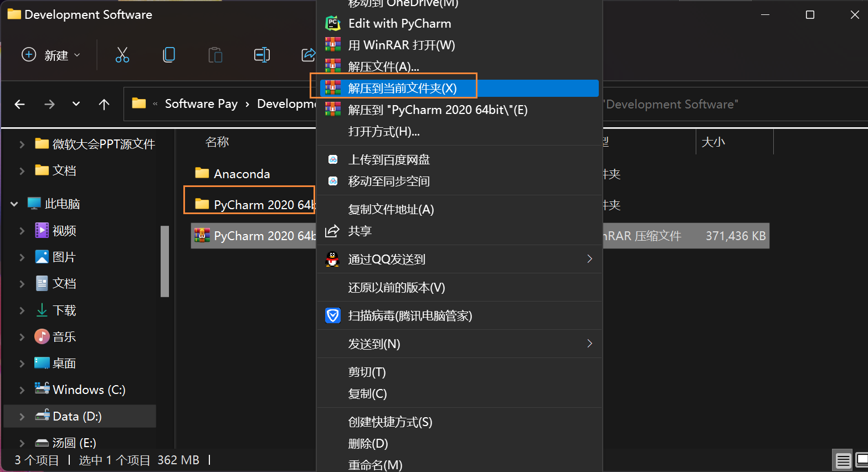Switch to details view layout icon
Screen dimensions: 868x472
(843, 460)
